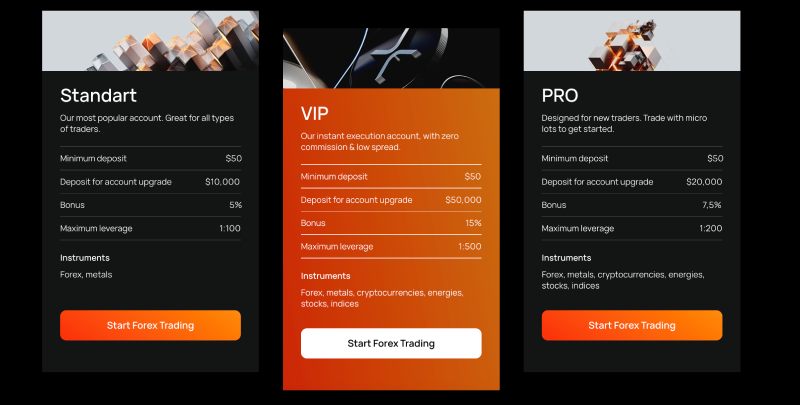Click the 1:100 maximum leverage value

click(x=230, y=228)
